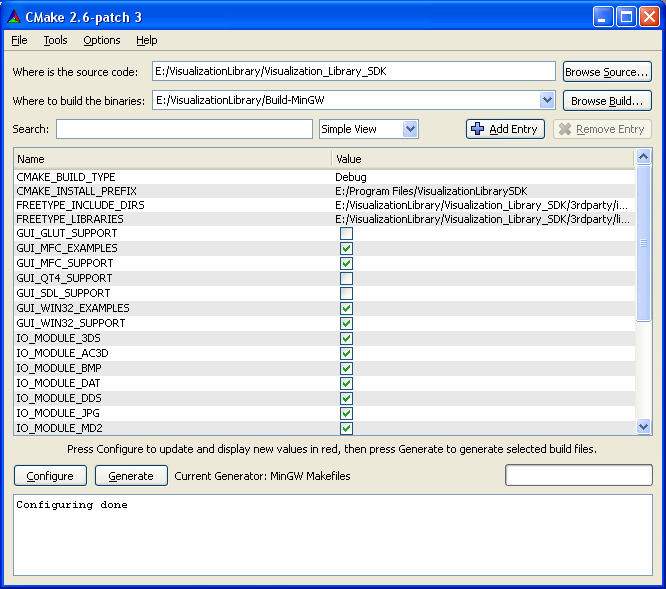The width and height of the screenshot is (666, 589).
Task: Click the CMake logo in title bar
Action: tap(14, 16)
